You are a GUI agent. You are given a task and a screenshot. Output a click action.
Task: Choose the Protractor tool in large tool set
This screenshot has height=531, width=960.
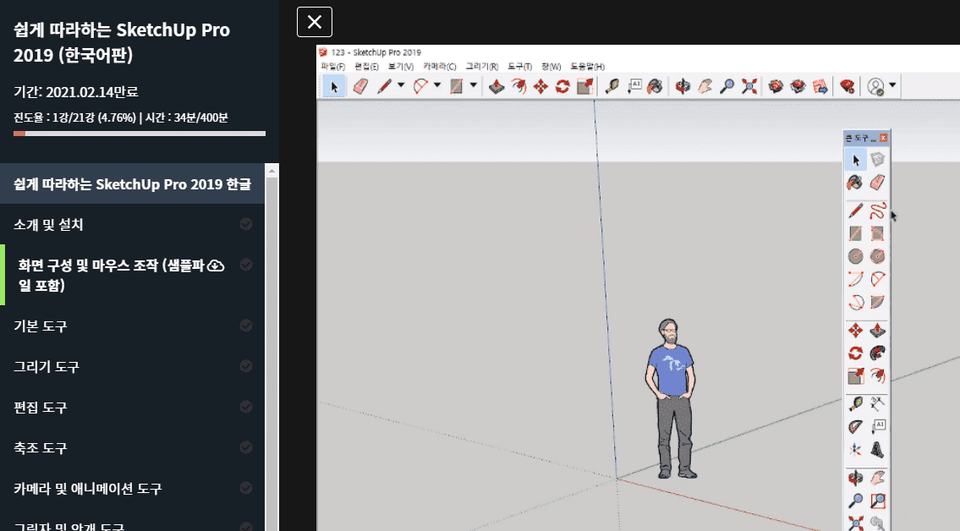click(x=855, y=426)
